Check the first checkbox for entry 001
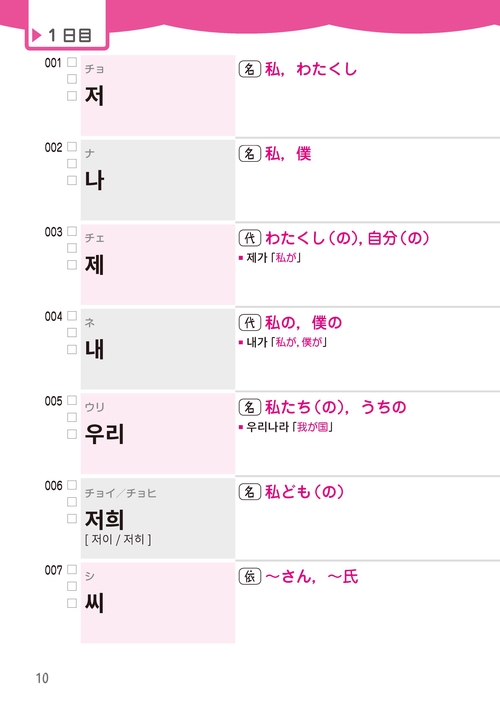500x713 pixels. [x=72, y=62]
